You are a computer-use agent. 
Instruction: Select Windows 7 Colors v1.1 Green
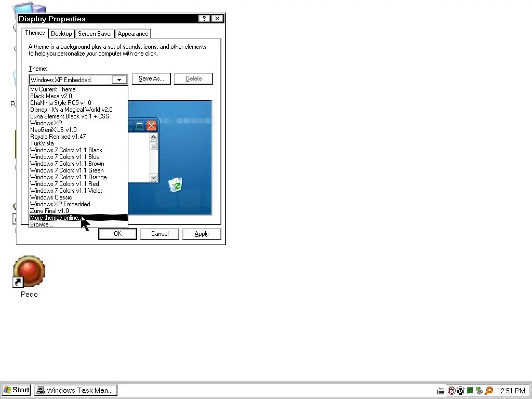pos(78,170)
